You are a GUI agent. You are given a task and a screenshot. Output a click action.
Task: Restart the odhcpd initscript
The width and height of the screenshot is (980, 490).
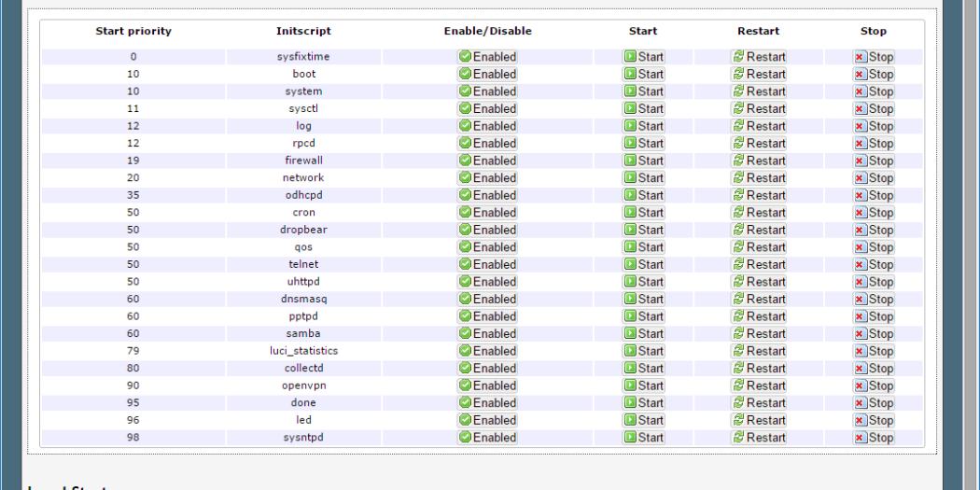(758, 195)
